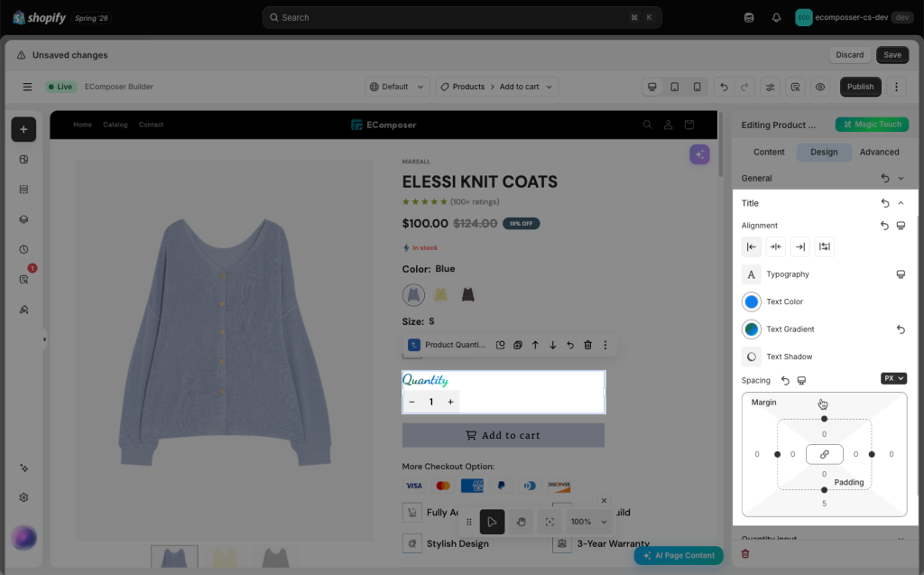This screenshot has height=575, width=924.
Task: Move Product Quantity element up
Action: [x=535, y=345]
